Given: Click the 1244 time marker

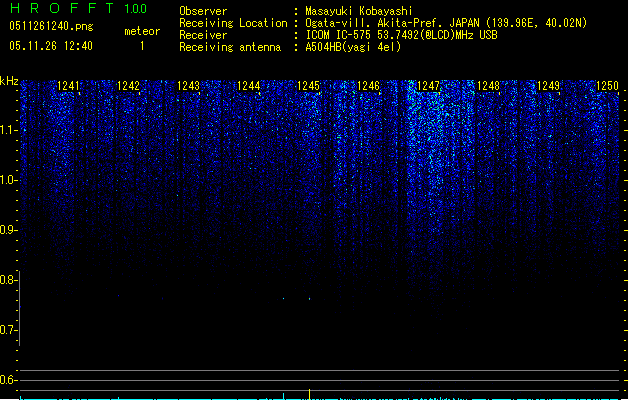Looking at the screenshot, I should coord(248,86).
